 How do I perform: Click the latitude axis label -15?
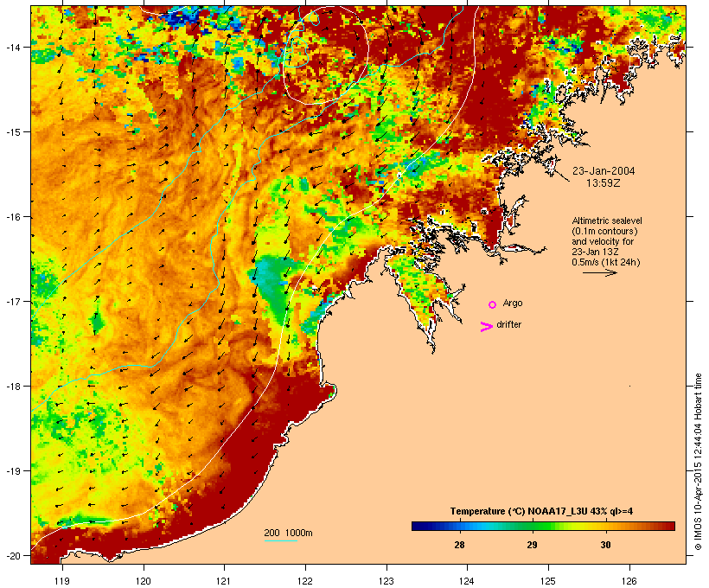12,132
